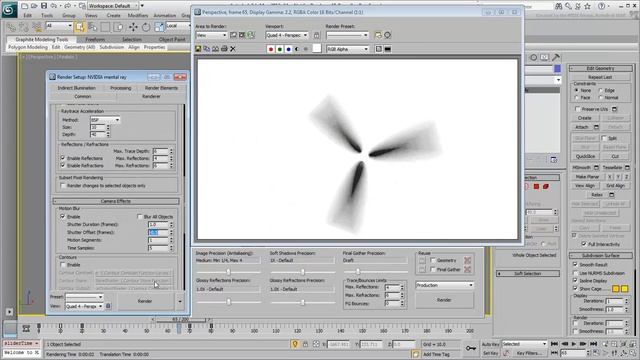640x360 pixels.
Task: Click the Render button in Render Setup
Action: [145, 301]
